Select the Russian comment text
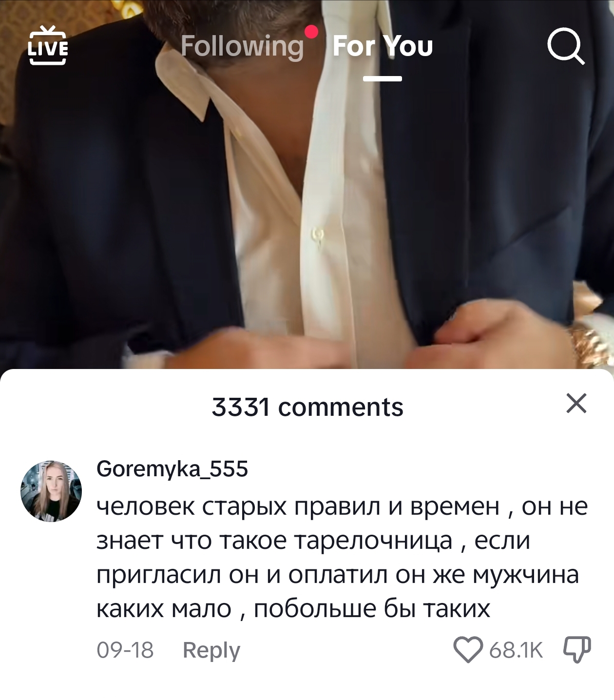This screenshot has width=614, height=700. point(342,558)
